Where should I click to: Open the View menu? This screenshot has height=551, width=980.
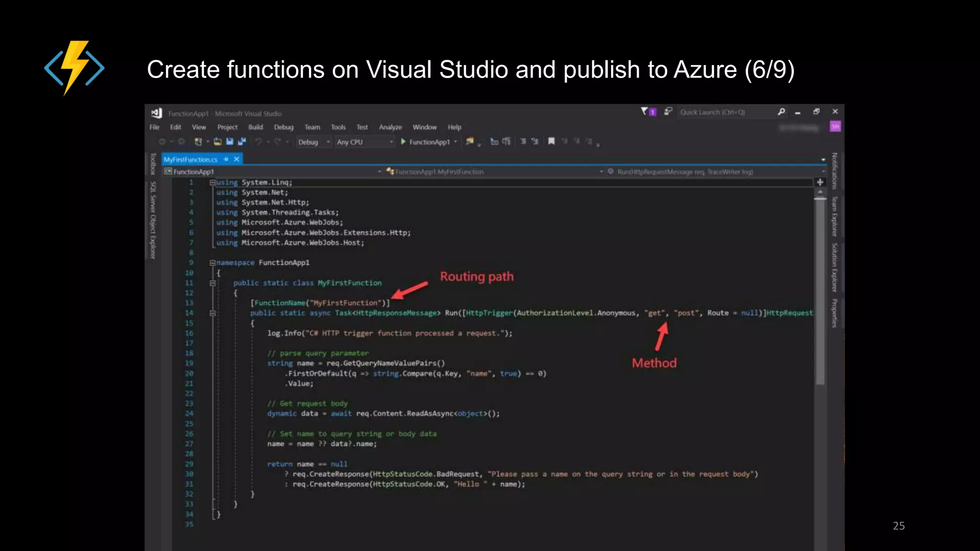[x=199, y=127]
